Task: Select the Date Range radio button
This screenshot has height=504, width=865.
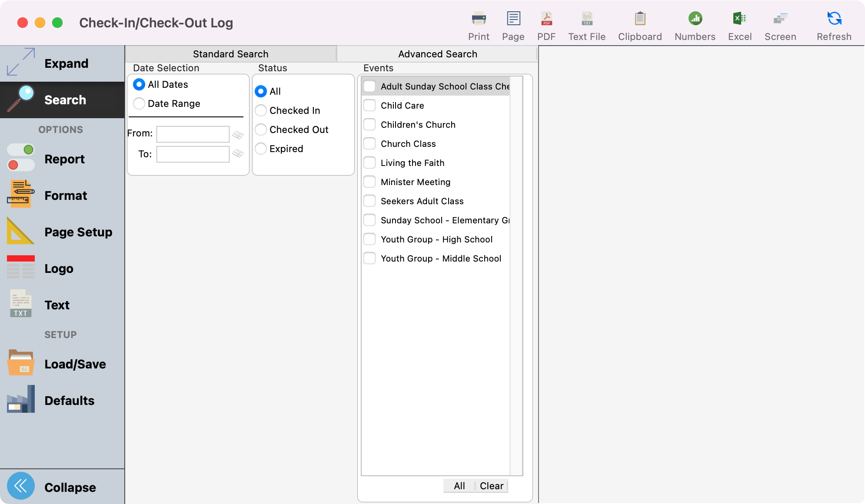Action: coord(139,103)
